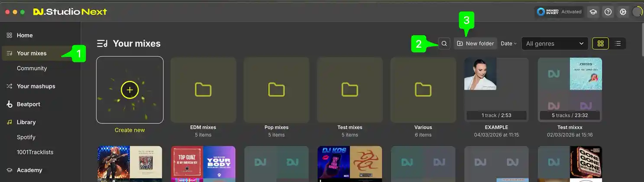Open settings gear icon
This screenshot has width=644, height=182.
click(x=623, y=12)
